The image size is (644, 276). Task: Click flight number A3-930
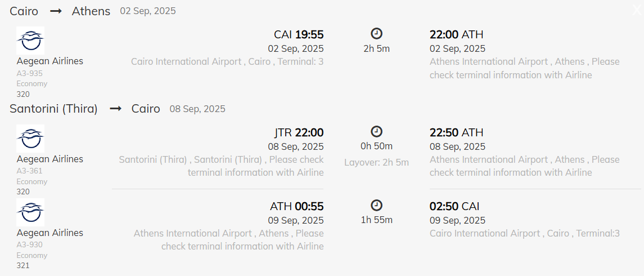point(30,244)
